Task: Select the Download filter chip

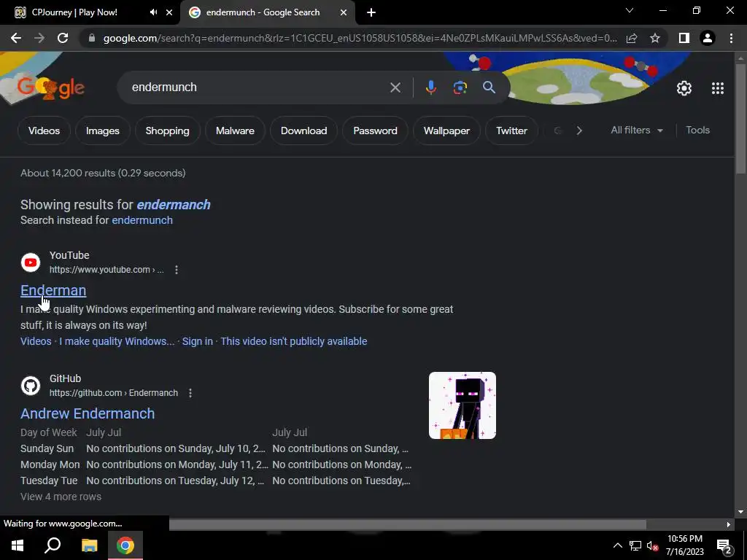Action: click(303, 131)
